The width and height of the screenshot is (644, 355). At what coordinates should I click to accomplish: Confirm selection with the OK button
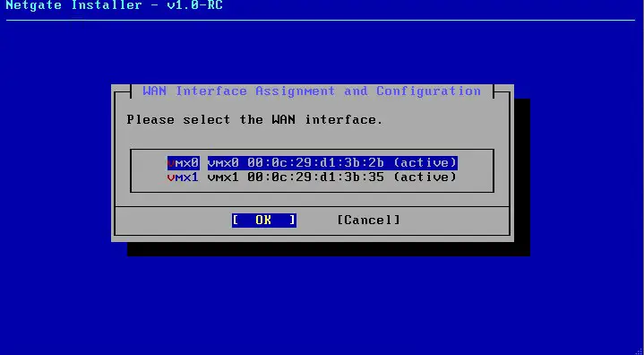pos(263,221)
